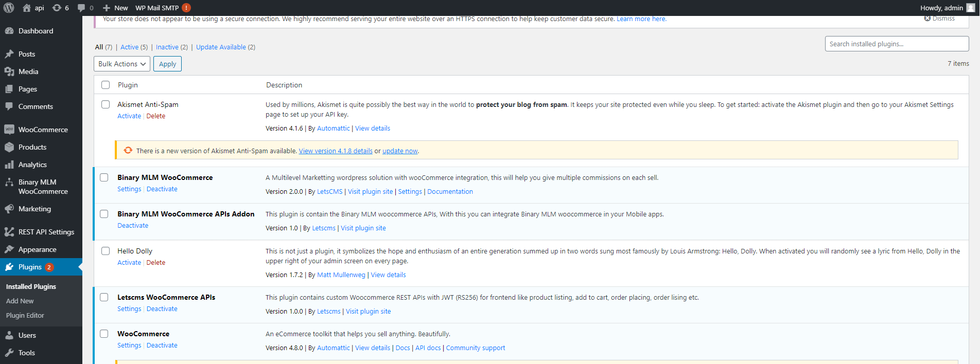
Task: Click the Dashboard gauge icon in sidebar
Action: coord(9,31)
